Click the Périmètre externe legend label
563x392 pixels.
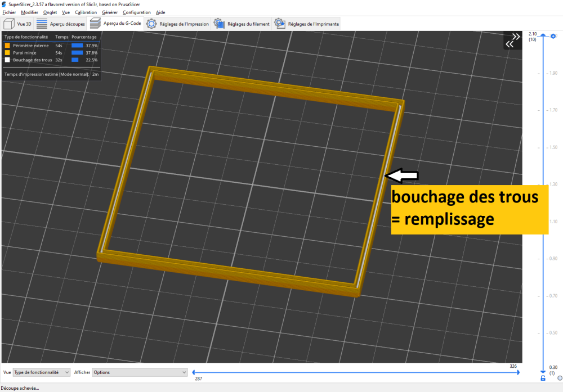click(x=31, y=46)
